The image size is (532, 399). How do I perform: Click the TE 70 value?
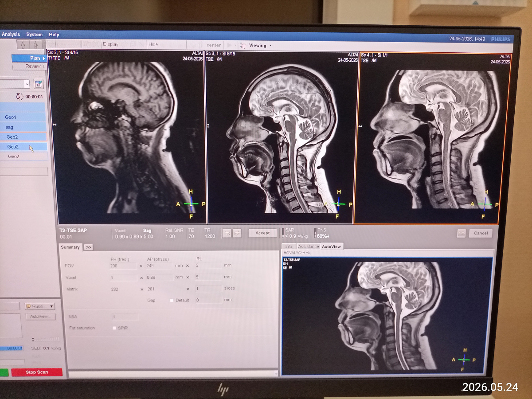pyautogui.click(x=191, y=236)
